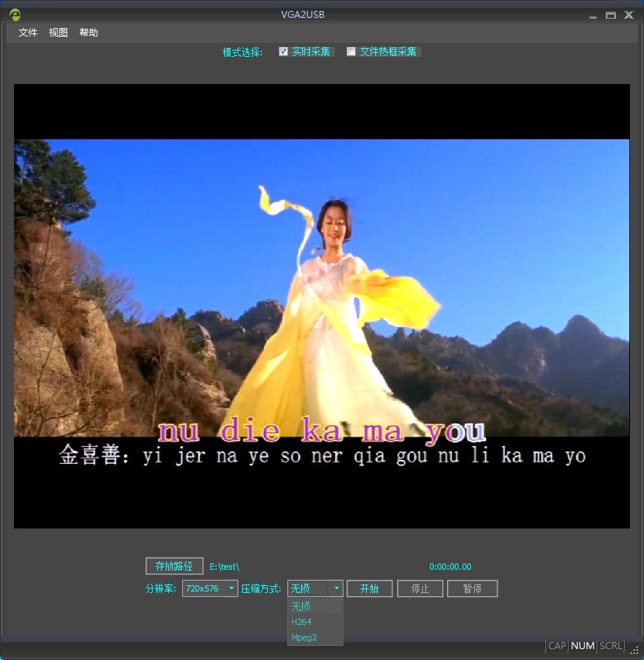The width and height of the screenshot is (644, 660).
Task: Click the CAP indicator in status bar
Action: (557, 646)
